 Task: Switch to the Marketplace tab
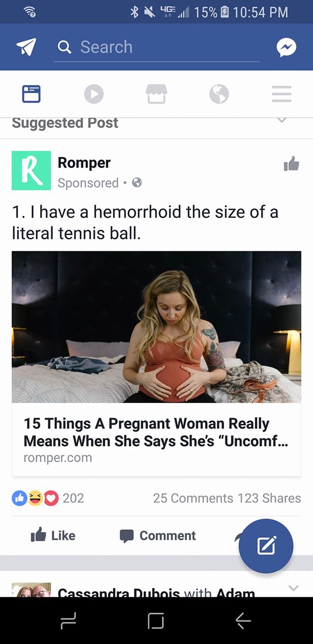point(156,94)
